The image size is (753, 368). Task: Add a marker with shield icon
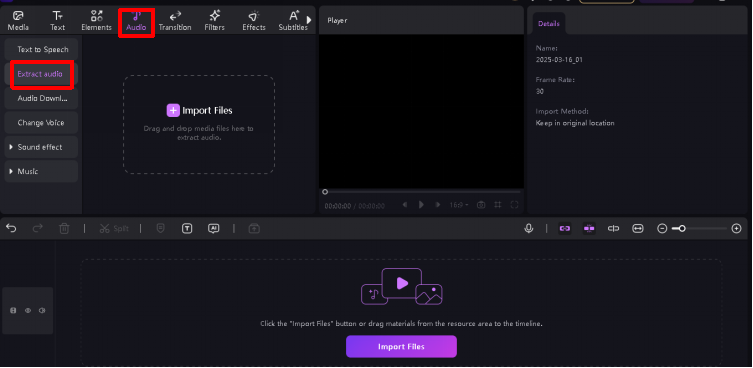click(x=160, y=229)
